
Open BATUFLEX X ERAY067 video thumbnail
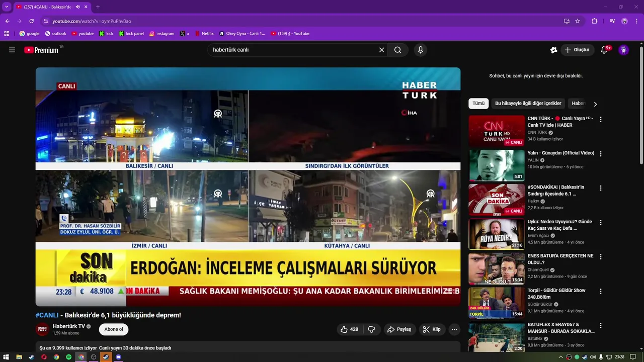497,337
